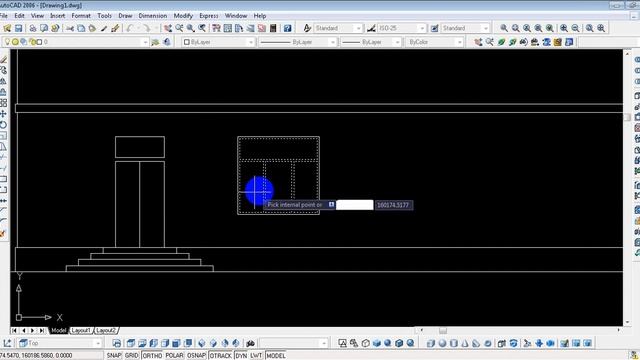Viewport: 640px width, 360px height.
Task: Switch to the Layout1 tab
Action: pyautogui.click(x=81, y=330)
